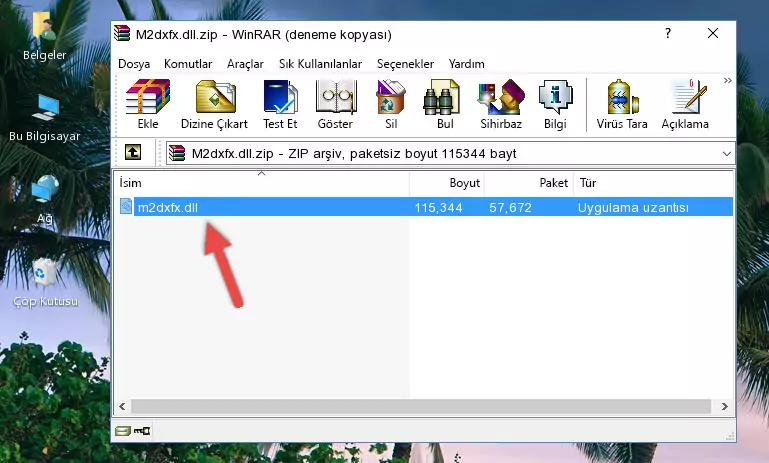
Task: Click the m2dxfx.dll file icon
Action: point(126,206)
